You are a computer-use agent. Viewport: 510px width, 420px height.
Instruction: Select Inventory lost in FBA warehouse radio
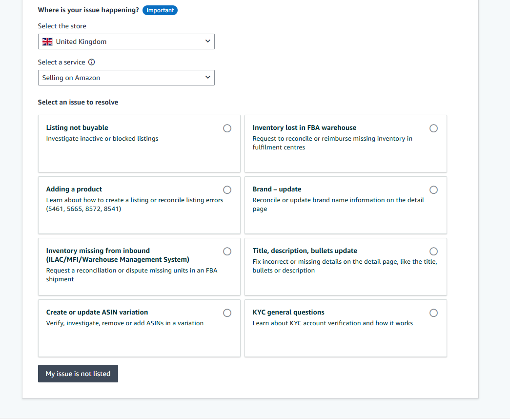[x=433, y=128]
